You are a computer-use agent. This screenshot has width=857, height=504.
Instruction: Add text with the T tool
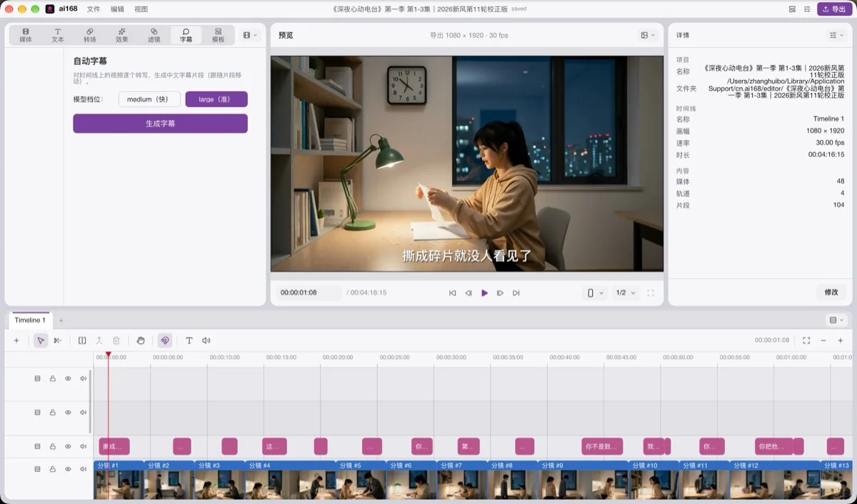coord(189,341)
